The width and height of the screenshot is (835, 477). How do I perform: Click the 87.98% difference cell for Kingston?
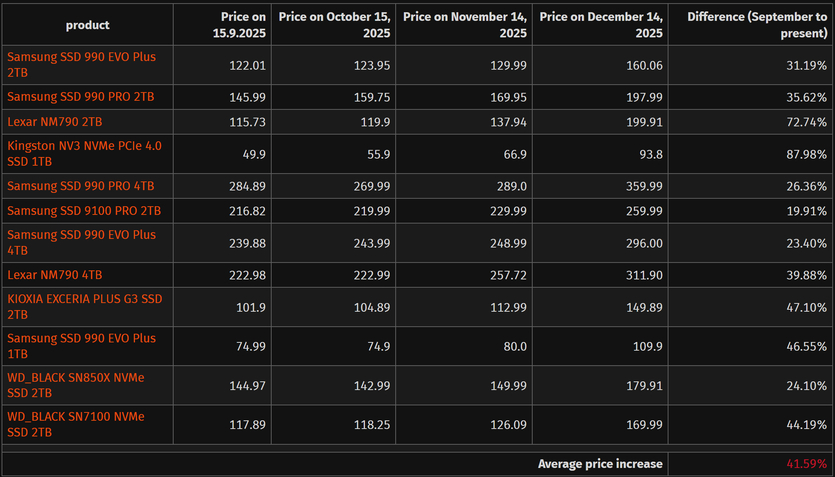(806, 153)
